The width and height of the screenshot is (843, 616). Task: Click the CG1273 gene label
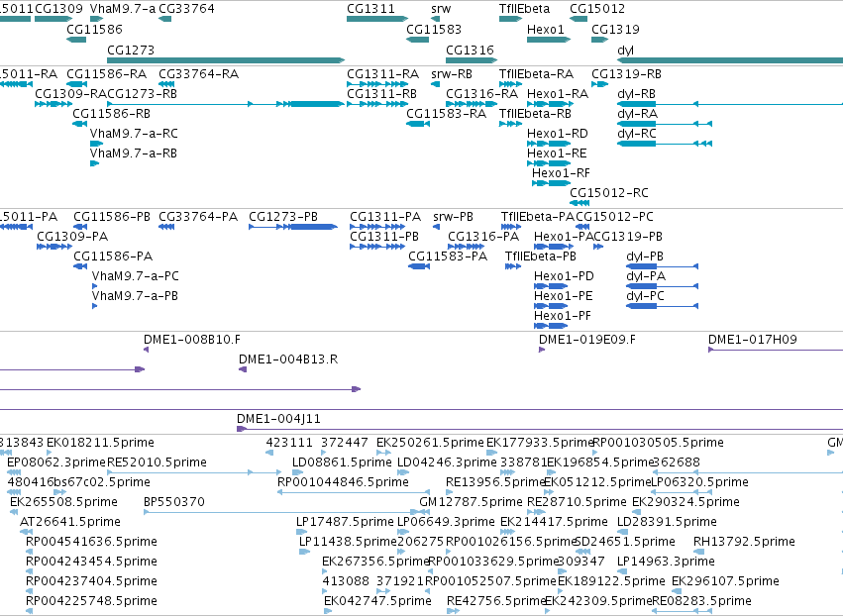pyautogui.click(x=131, y=50)
